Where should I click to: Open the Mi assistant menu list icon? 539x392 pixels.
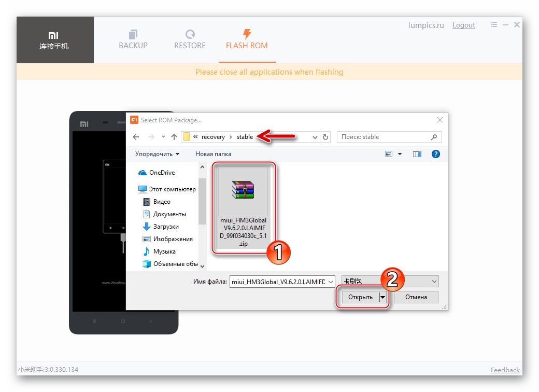[494, 24]
